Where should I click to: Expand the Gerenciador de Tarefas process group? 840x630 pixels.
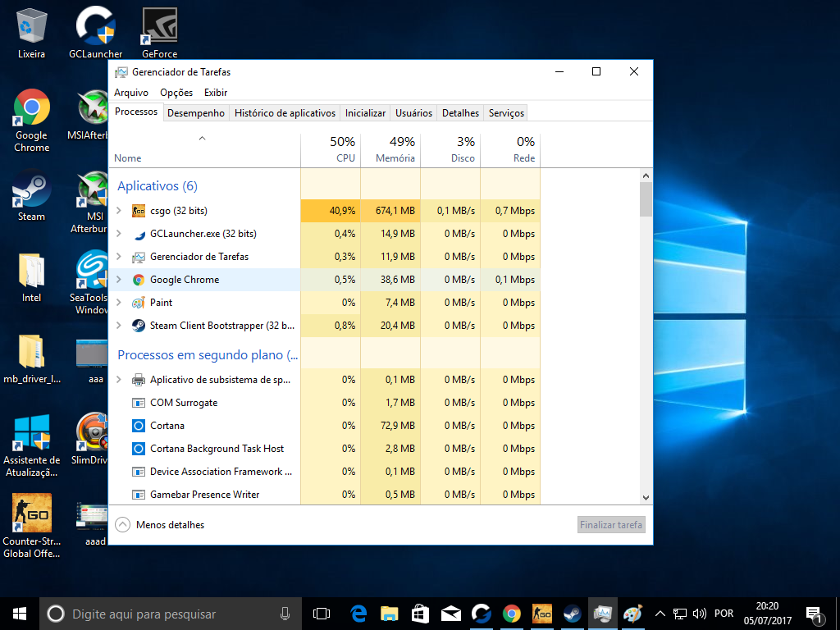tap(119, 257)
